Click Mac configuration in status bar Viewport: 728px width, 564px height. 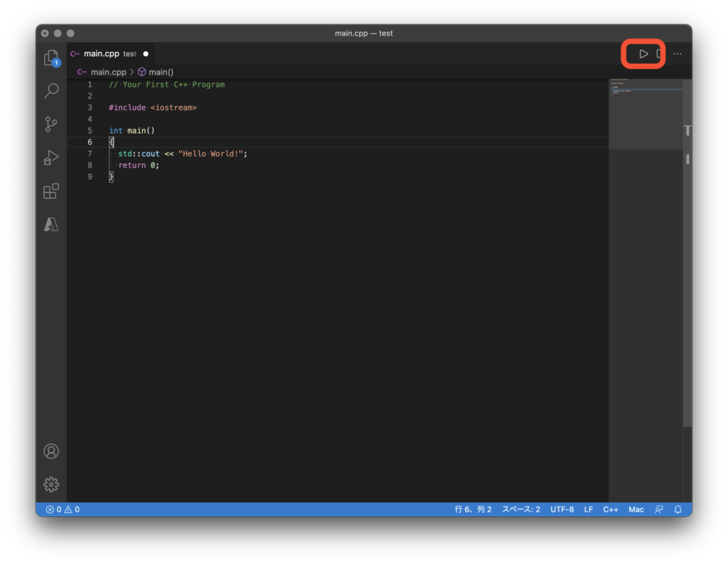(x=636, y=509)
